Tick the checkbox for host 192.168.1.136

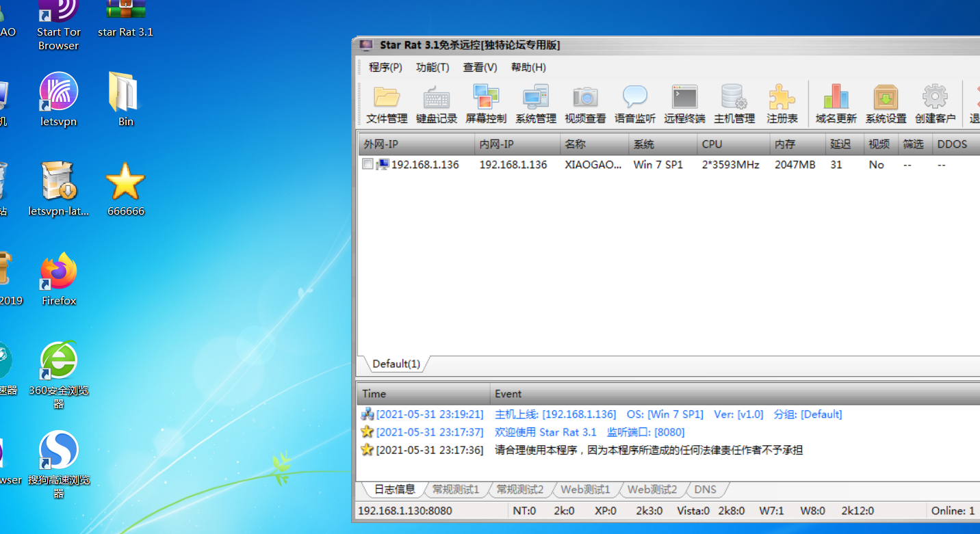(x=367, y=164)
